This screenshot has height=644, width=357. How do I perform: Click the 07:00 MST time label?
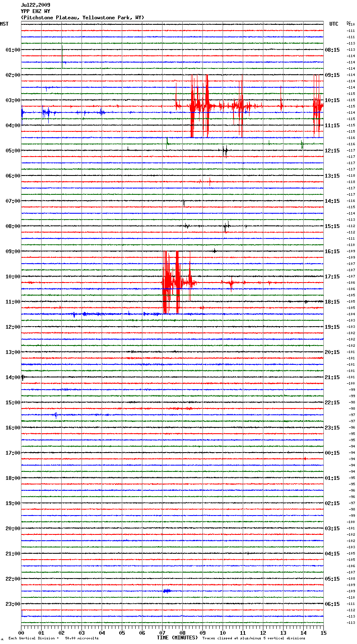coord(13,201)
